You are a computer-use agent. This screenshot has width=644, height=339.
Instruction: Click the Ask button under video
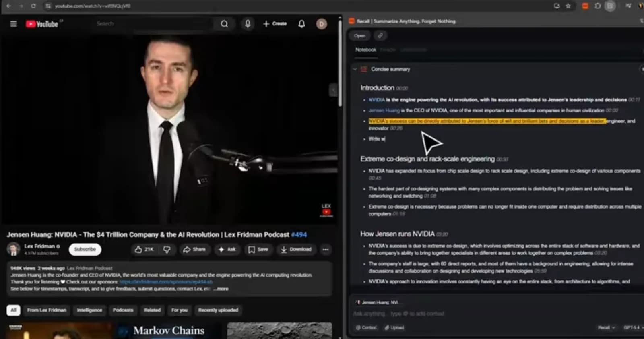point(227,250)
